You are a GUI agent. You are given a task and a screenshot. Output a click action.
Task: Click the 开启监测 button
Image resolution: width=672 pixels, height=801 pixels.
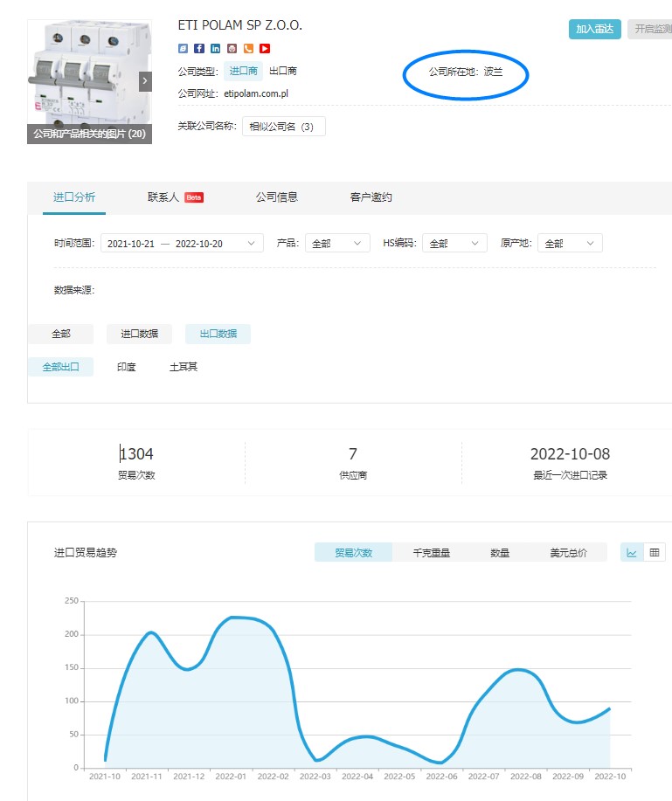tap(650, 29)
